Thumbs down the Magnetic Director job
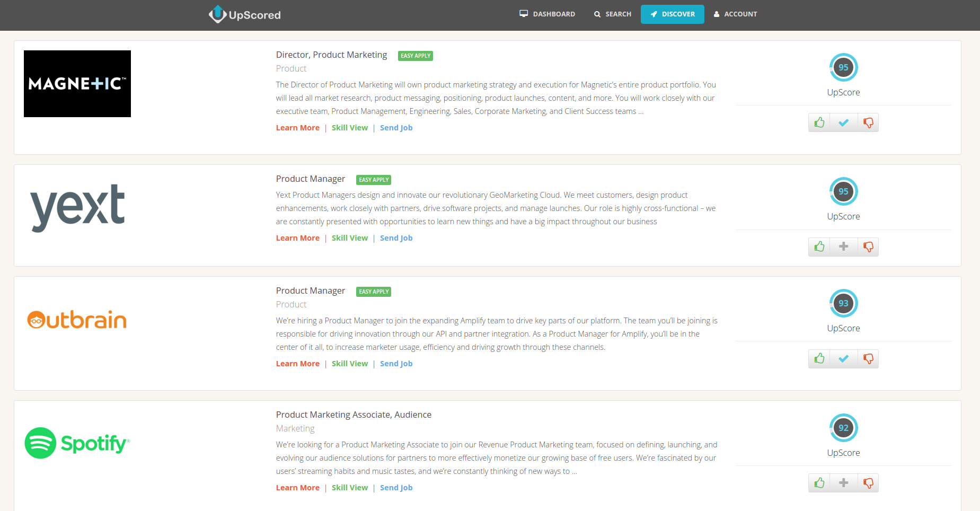Screen dimensions: 980x511 (868, 122)
